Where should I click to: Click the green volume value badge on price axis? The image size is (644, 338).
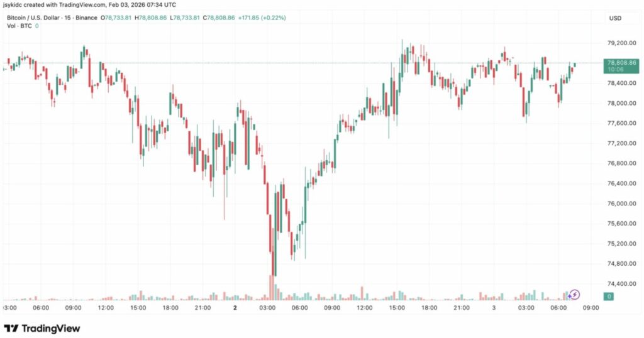click(x=608, y=296)
